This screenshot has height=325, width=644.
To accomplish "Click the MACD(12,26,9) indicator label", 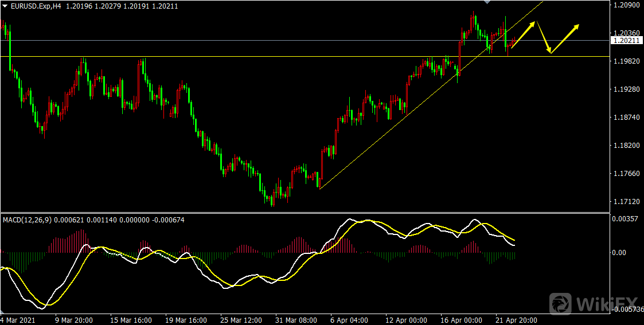I will 27,220.
